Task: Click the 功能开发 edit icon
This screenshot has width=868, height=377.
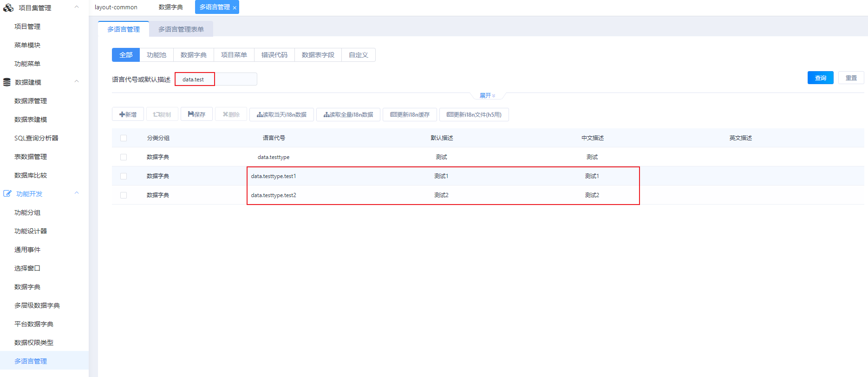Action: pyautogui.click(x=7, y=193)
